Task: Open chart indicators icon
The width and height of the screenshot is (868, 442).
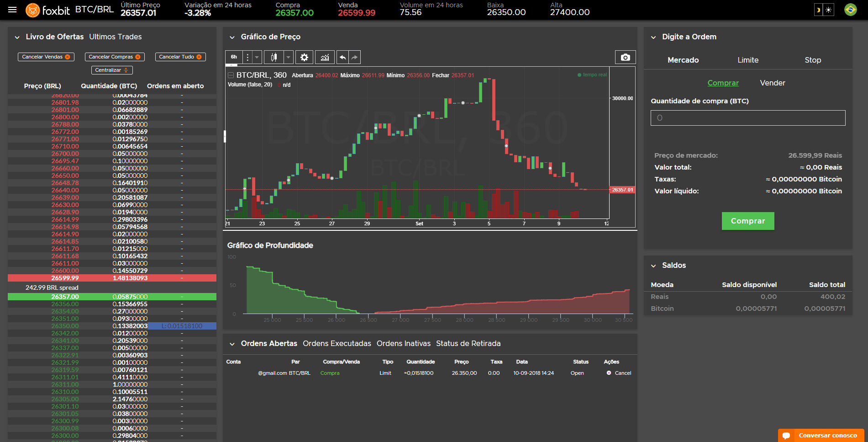Action: (325, 57)
